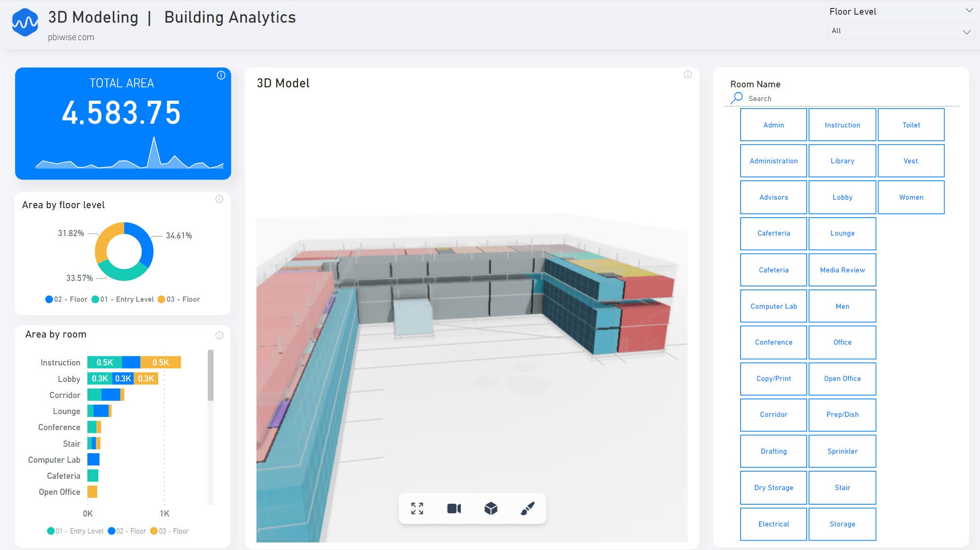Screen dimensions: 980x550
Task: Click the 02 - Floor legend color dot
Action: point(49,299)
